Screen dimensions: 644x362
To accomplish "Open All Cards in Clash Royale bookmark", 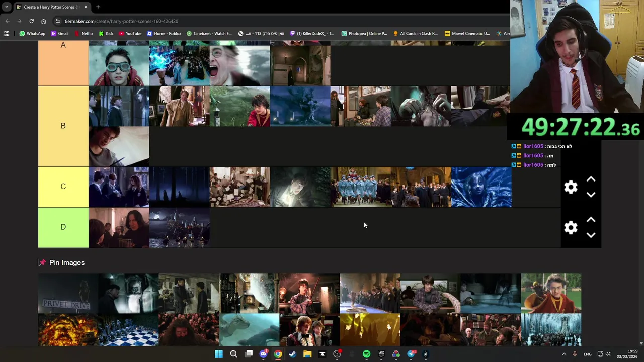I will (416, 34).
